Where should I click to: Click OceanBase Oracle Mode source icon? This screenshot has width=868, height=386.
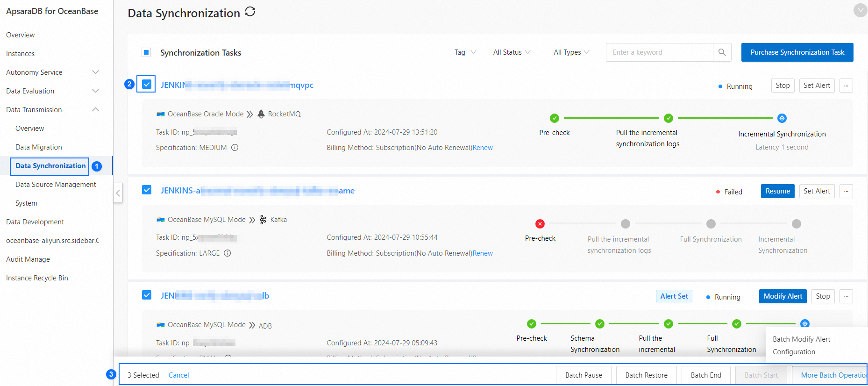[x=161, y=114]
